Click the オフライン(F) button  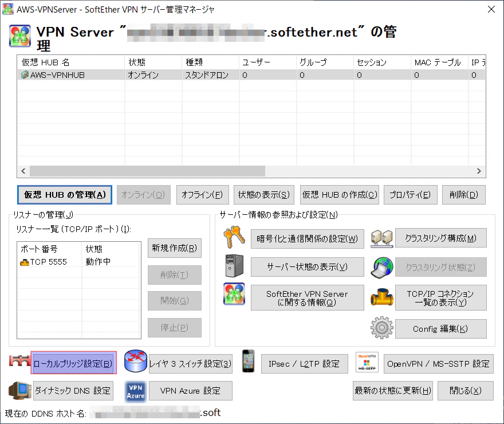point(203,195)
